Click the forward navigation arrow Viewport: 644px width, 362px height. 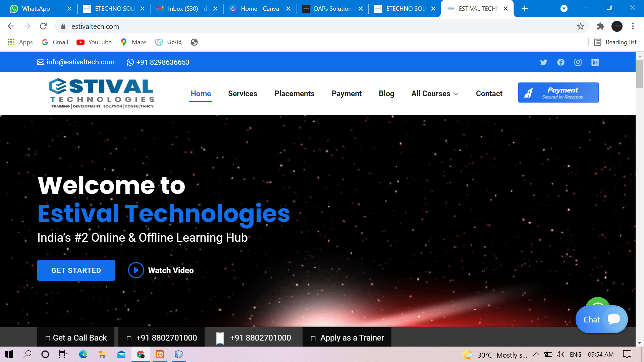(27, 26)
